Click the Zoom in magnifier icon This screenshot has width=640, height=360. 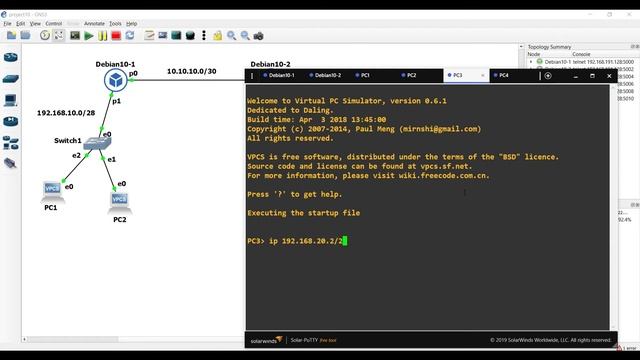coord(231,36)
